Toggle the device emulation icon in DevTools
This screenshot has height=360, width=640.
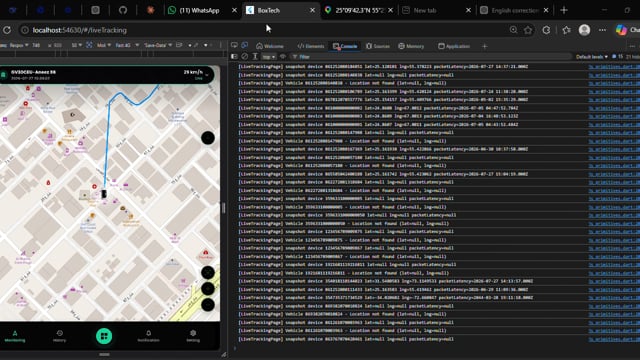(244, 46)
